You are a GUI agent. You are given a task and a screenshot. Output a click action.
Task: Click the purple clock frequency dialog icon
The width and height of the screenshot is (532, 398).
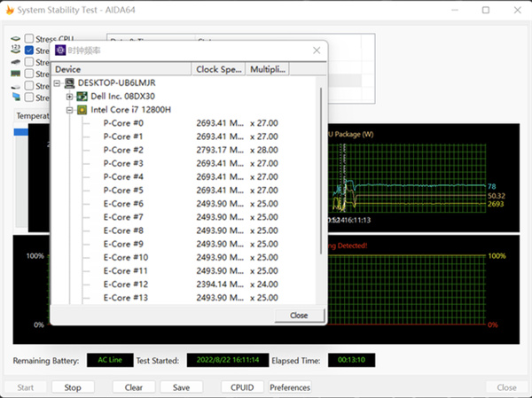point(60,51)
